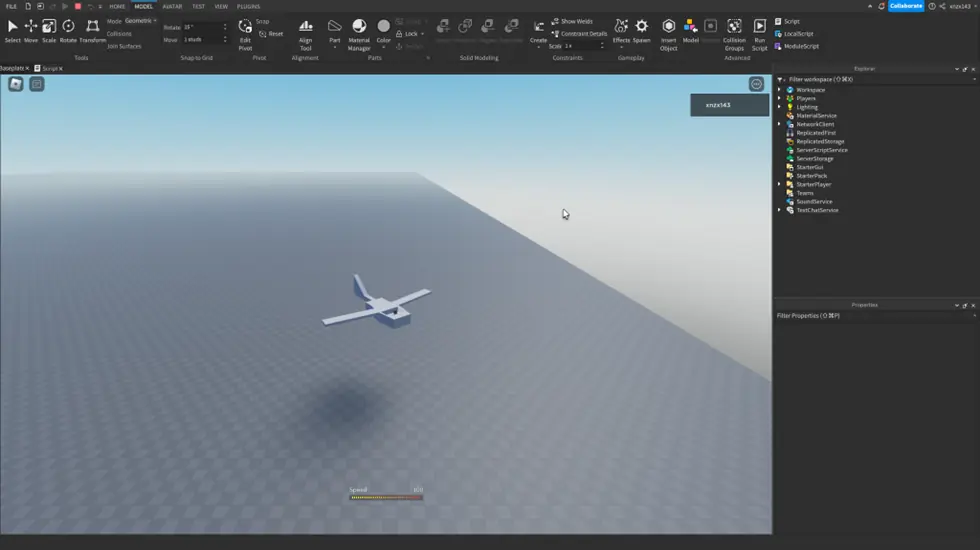Open the Edit Pivot tool
Image resolution: width=980 pixels, height=550 pixels.
click(x=245, y=34)
